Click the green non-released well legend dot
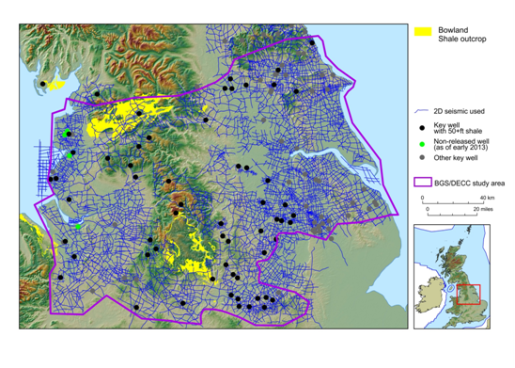The height and width of the screenshot is (368, 515). click(x=422, y=144)
